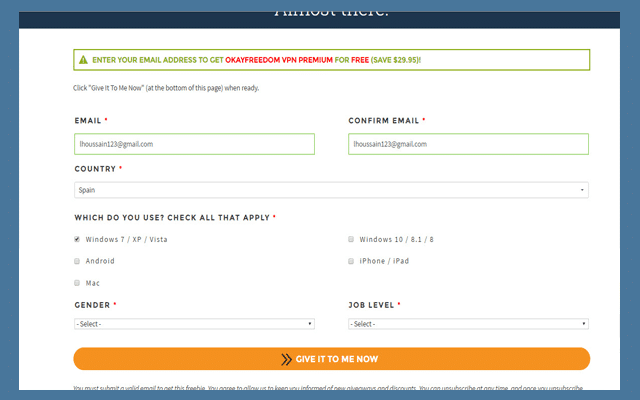Enable the Android checkbox
This screenshot has width=640, height=400.
pyautogui.click(x=77, y=261)
